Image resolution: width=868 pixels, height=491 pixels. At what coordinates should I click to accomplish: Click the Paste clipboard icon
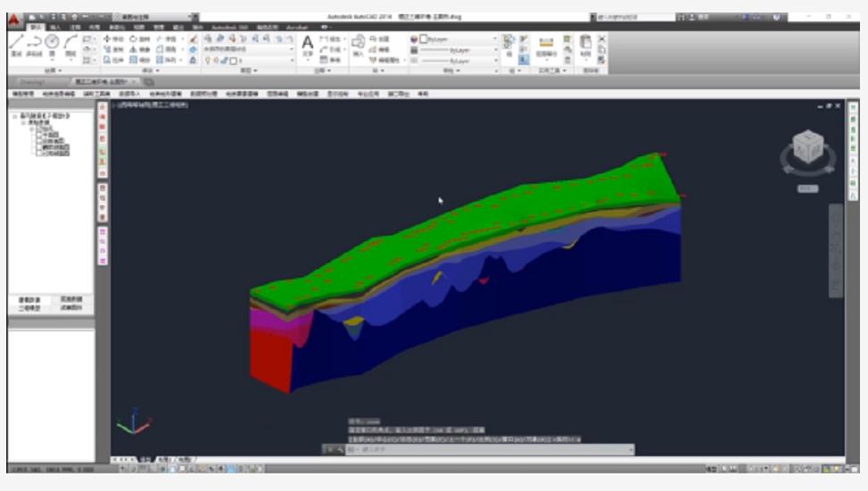(x=585, y=44)
